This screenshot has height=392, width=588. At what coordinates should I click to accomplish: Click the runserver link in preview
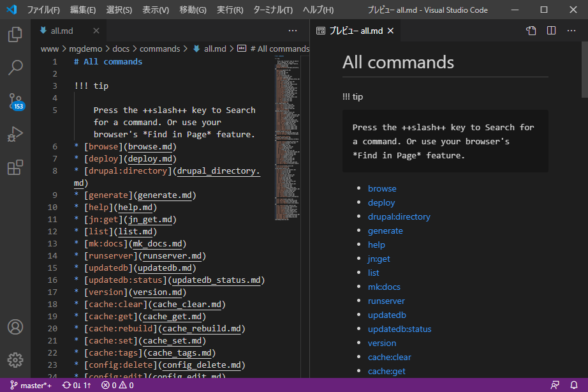(x=386, y=301)
